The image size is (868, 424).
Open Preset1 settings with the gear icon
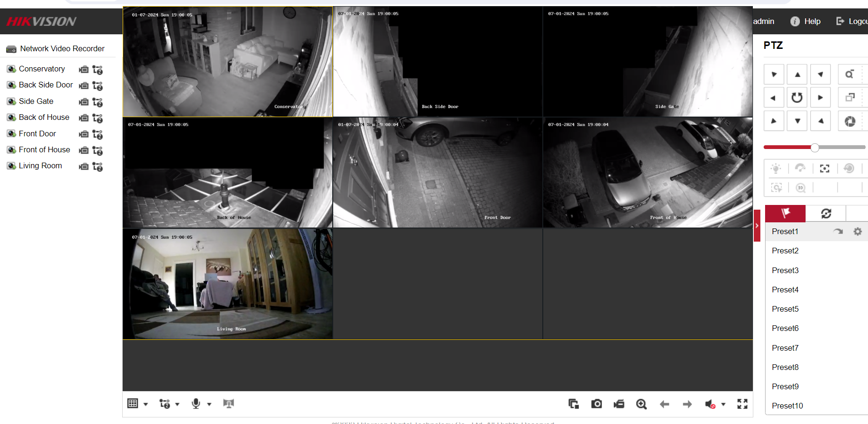point(858,231)
